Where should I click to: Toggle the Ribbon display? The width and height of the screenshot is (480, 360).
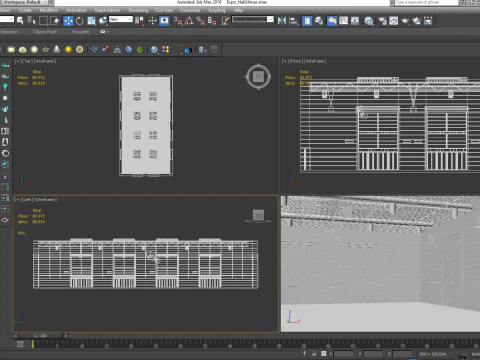click(332, 21)
